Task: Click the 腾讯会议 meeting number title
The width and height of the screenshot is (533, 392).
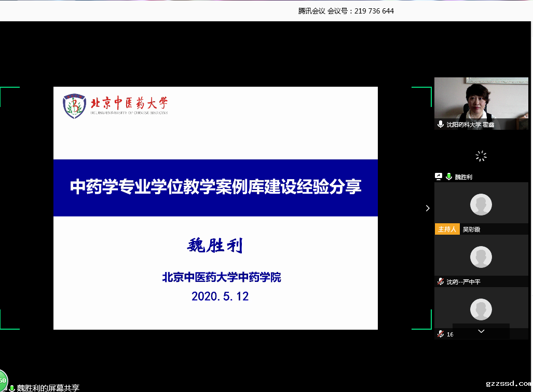Action: coord(346,11)
